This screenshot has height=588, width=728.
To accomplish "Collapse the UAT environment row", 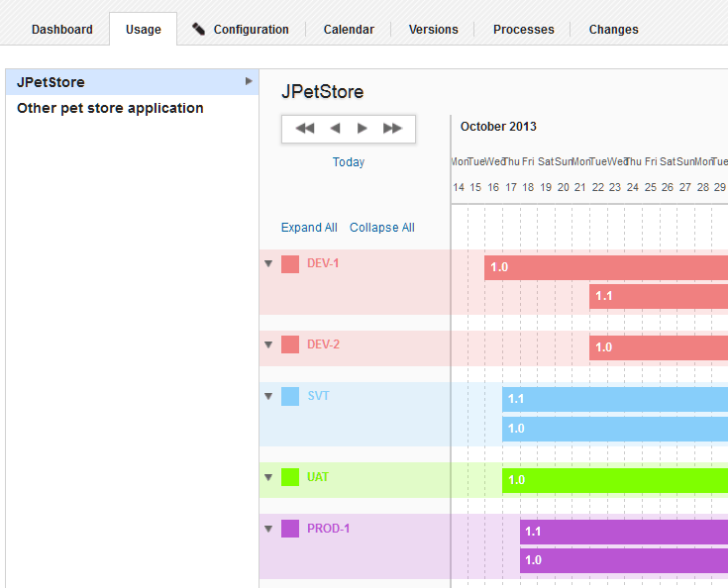I will pos(268,477).
